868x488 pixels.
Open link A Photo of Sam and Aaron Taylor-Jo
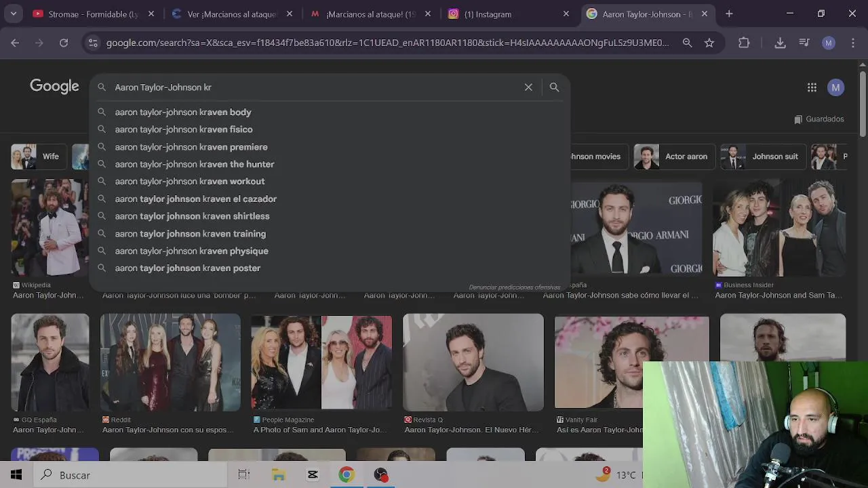[320, 430]
